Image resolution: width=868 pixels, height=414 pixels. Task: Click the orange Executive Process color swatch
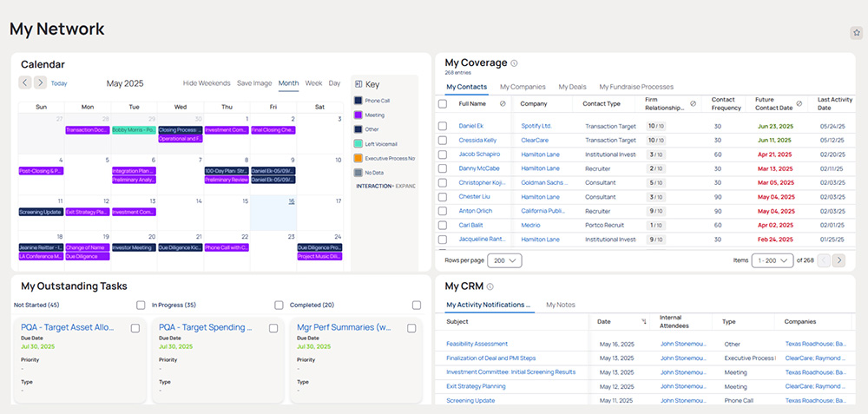point(358,158)
